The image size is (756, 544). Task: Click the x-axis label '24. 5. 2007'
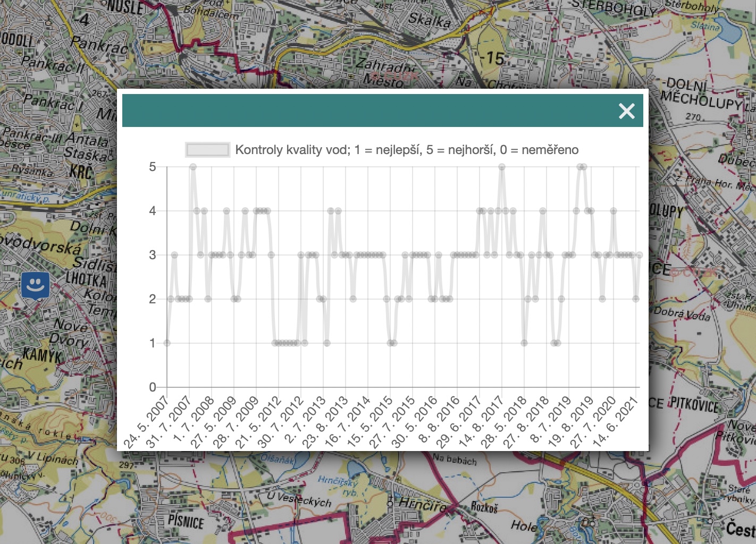[x=146, y=422]
